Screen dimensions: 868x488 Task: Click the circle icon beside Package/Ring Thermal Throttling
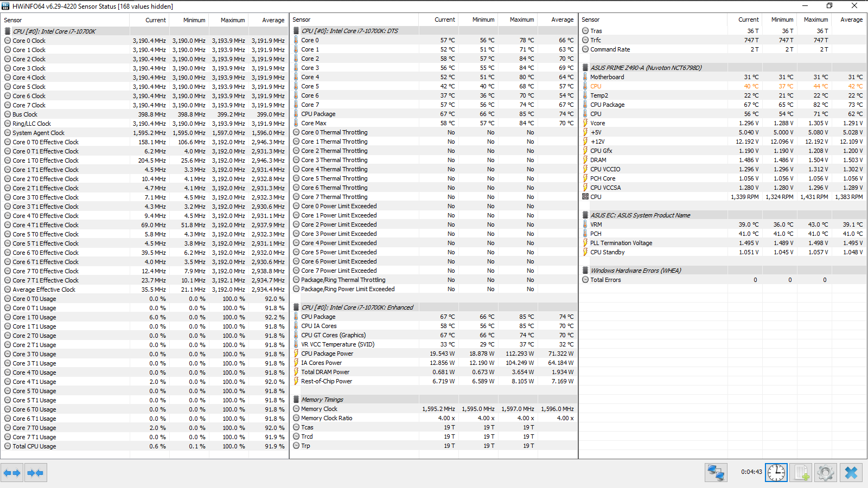click(296, 280)
